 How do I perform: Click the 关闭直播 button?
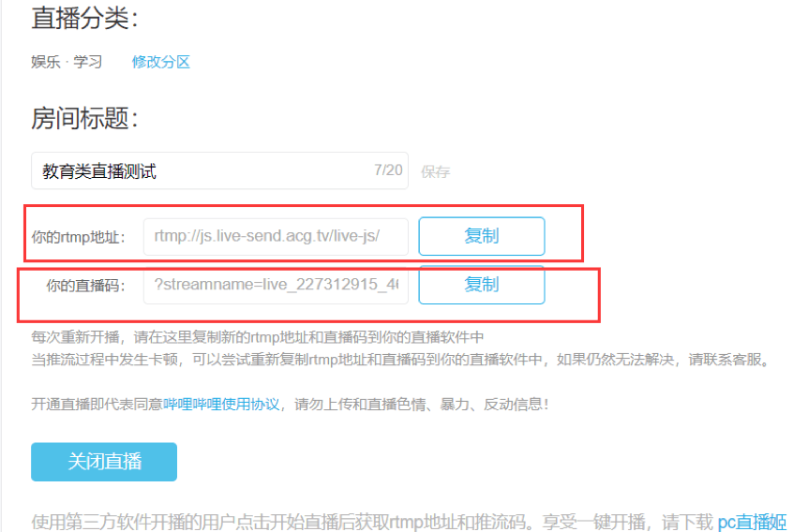pyautogui.click(x=104, y=462)
